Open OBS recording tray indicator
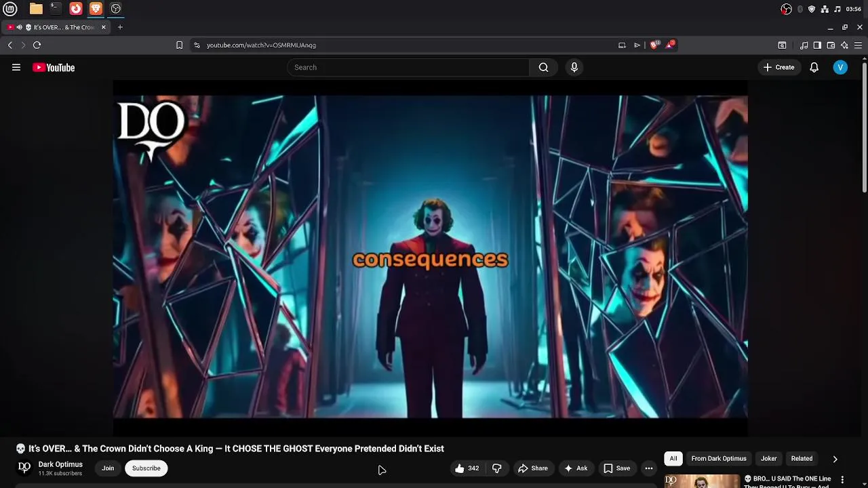The image size is (868, 488). (786, 9)
